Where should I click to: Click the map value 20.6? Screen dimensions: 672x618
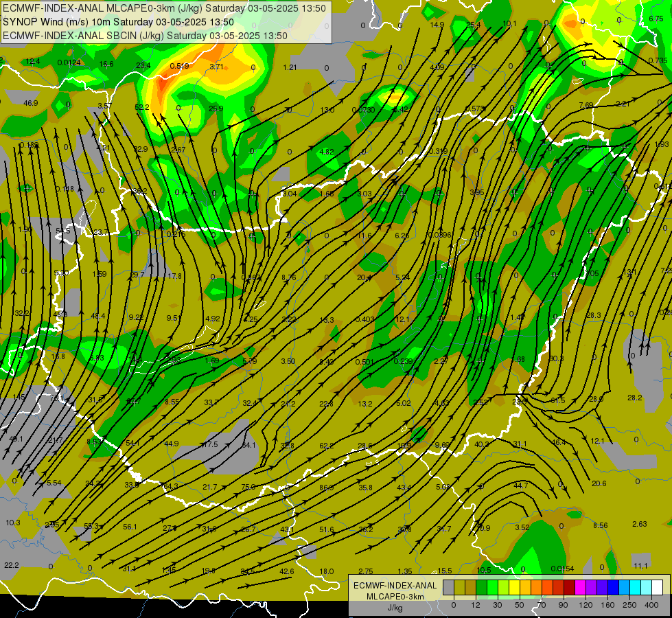[x=599, y=483]
